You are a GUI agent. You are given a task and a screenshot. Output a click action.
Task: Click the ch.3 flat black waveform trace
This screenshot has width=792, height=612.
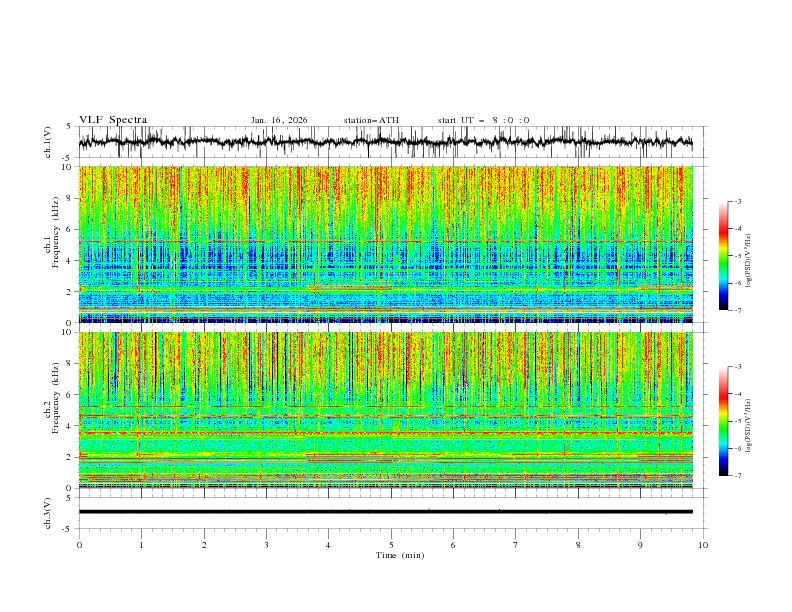coord(385,512)
